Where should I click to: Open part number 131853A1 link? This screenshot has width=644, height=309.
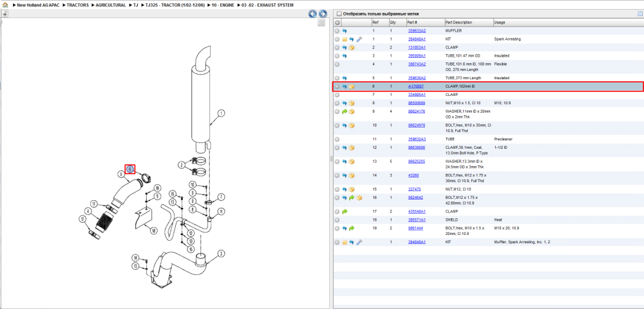(417, 48)
